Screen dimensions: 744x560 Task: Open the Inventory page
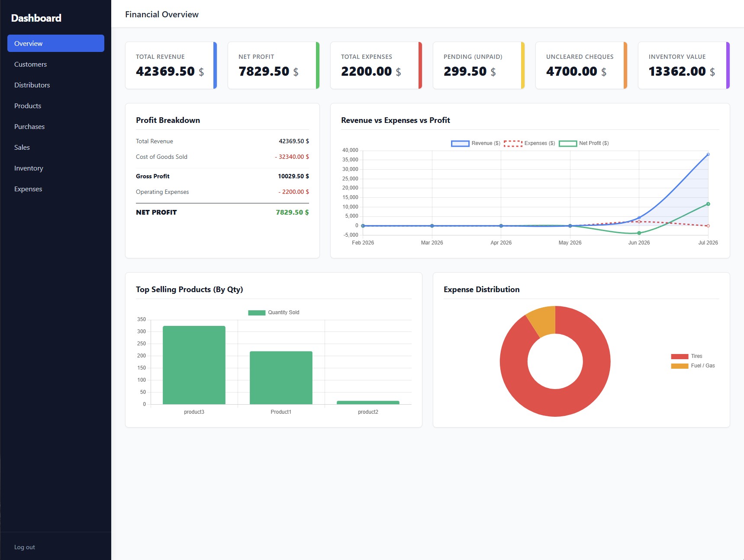click(x=56, y=168)
